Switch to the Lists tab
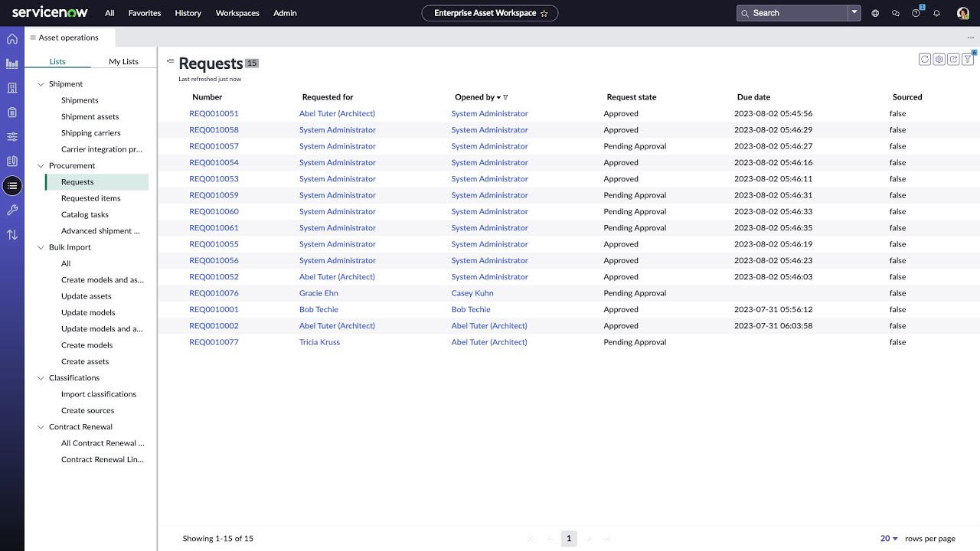980x551 pixels. click(57, 61)
